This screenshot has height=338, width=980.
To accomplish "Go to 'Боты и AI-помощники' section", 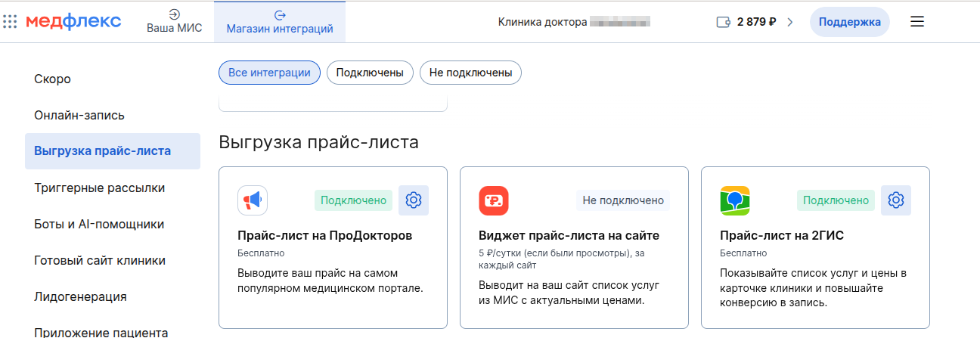I will click(99, 224).
